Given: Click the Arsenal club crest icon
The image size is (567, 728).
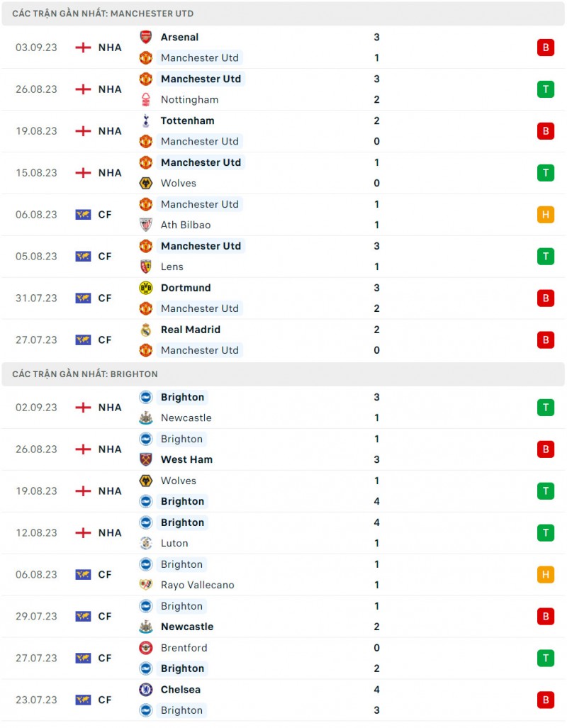Looking at the screenshot, I should point(145,38).
